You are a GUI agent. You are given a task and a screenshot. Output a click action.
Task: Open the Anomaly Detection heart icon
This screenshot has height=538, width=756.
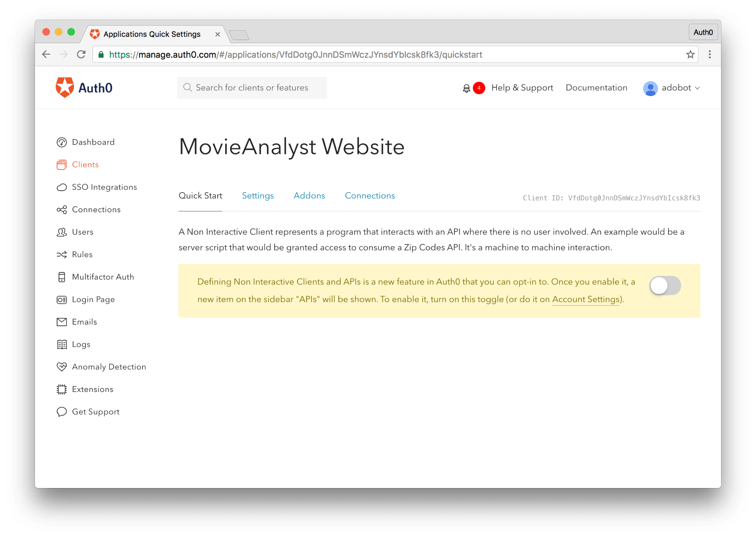(62, 367)
